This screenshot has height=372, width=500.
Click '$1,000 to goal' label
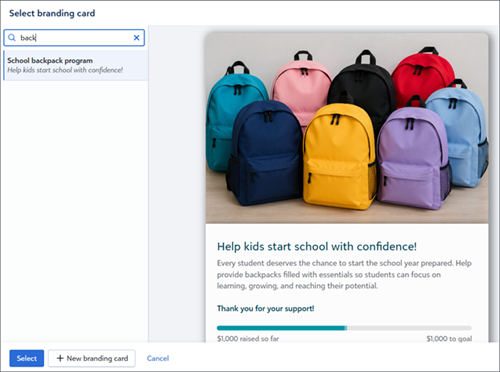click(x=449, y=339)
